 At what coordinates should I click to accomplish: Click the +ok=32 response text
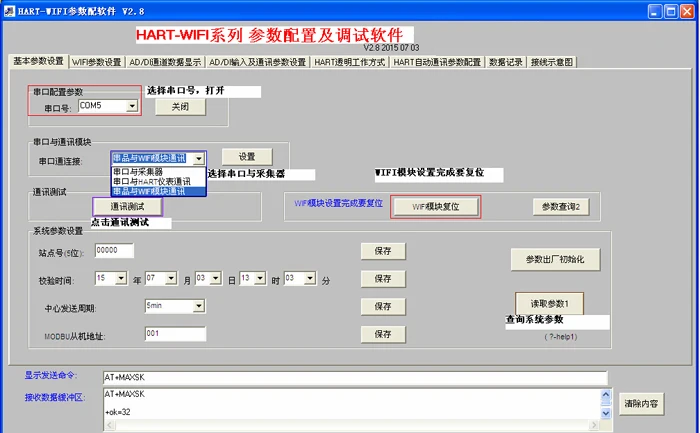coord(118,412)
